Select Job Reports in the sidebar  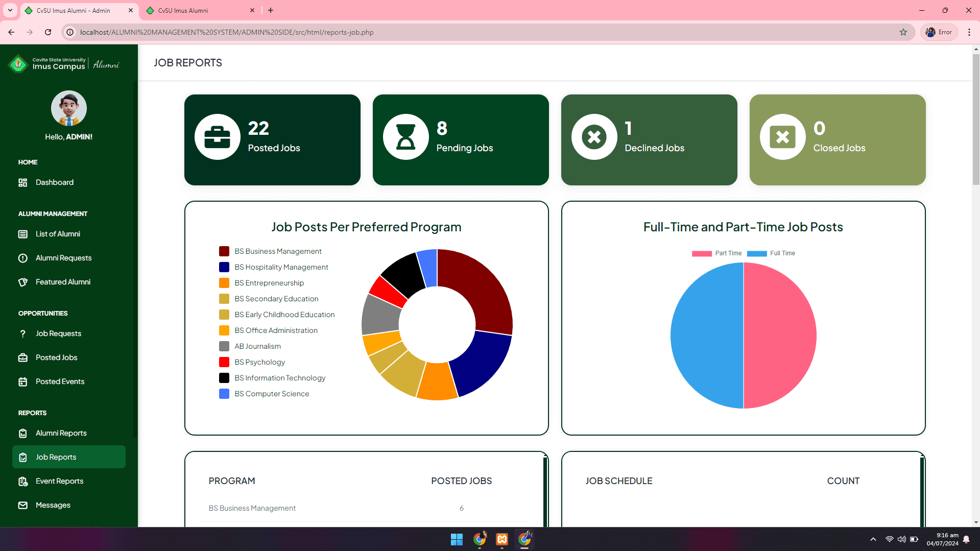click(x=68, y=457)
